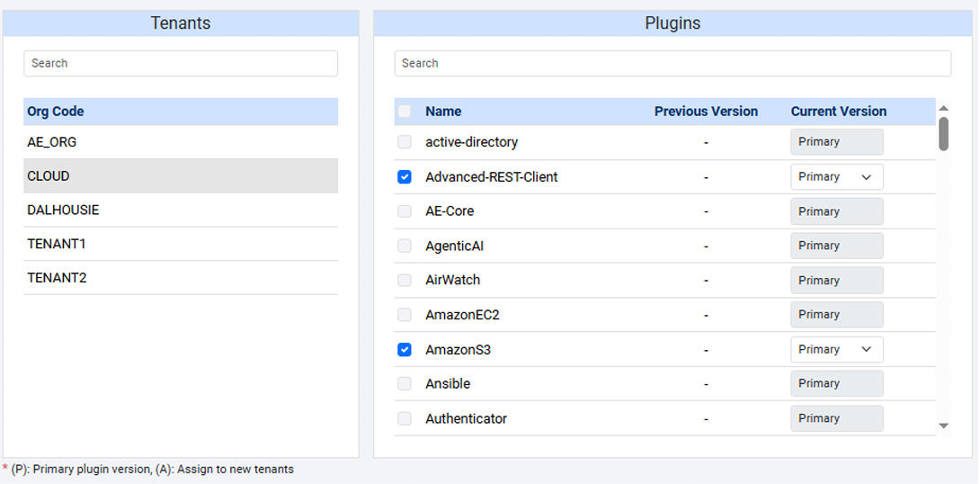
Task: Click the AmazonEC2 plugin name
Action: coord(462,315)
